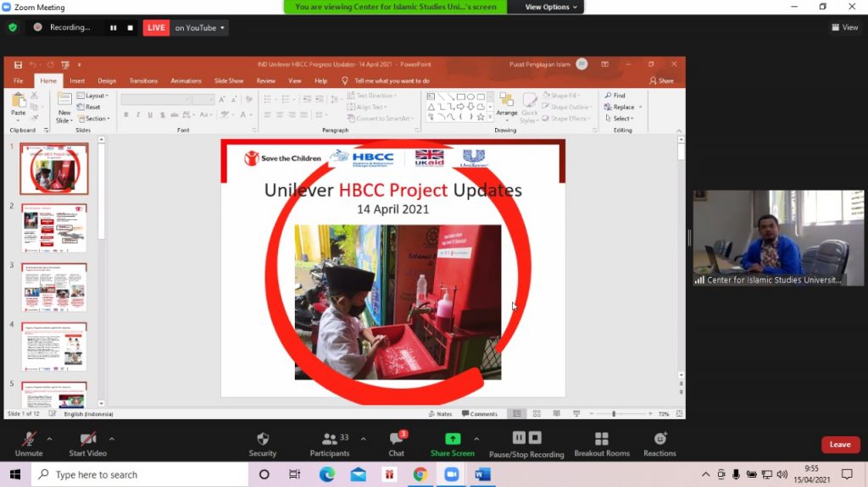Screen dimensions: 868x487
Task: Click Reset in Slides group
Action: [x=89, y=108]
